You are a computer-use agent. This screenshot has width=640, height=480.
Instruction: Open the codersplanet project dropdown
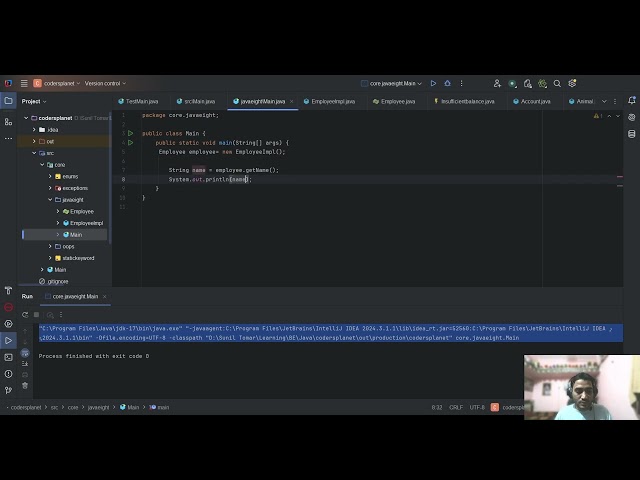tap(57, 83)
